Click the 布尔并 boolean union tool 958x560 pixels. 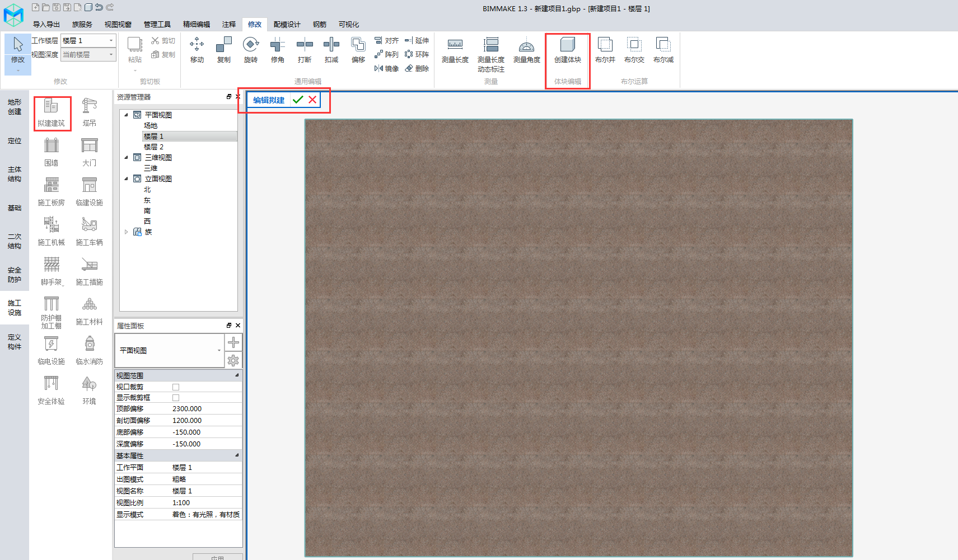(x=605, y=50)
